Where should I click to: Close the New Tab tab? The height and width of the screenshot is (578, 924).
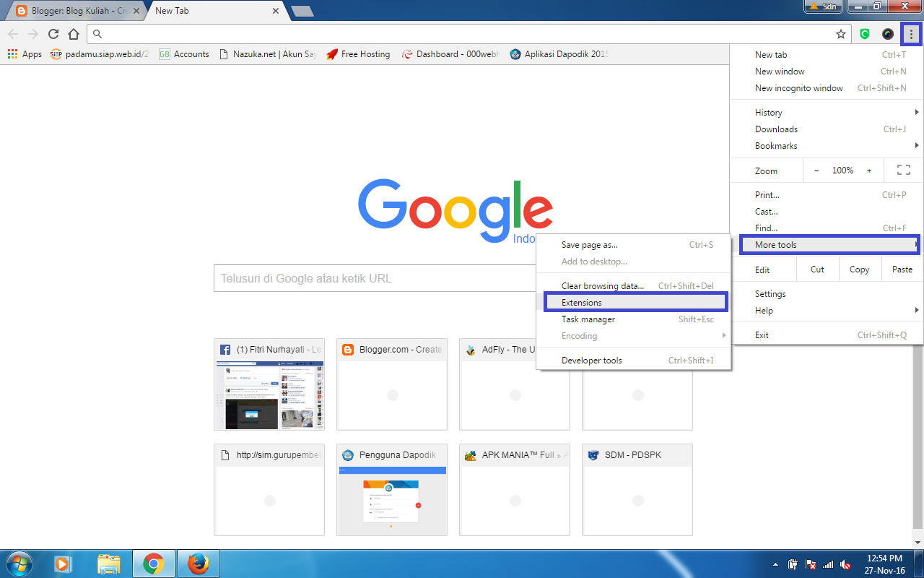(x=275, y=11)
